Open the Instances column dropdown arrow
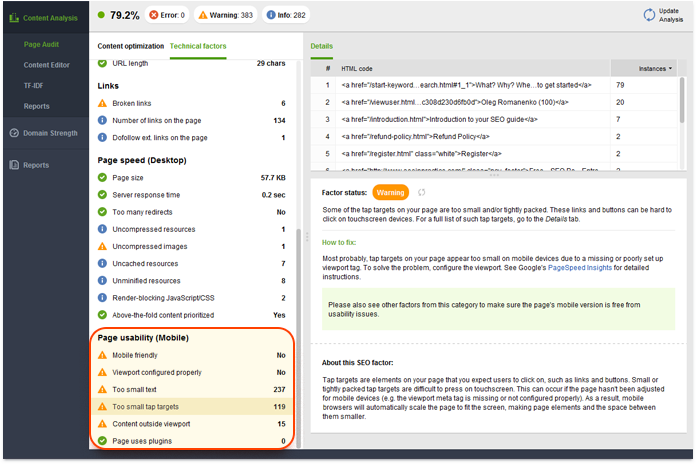The height and width of the screenshot is (464, 696). [x=670, y=68]
